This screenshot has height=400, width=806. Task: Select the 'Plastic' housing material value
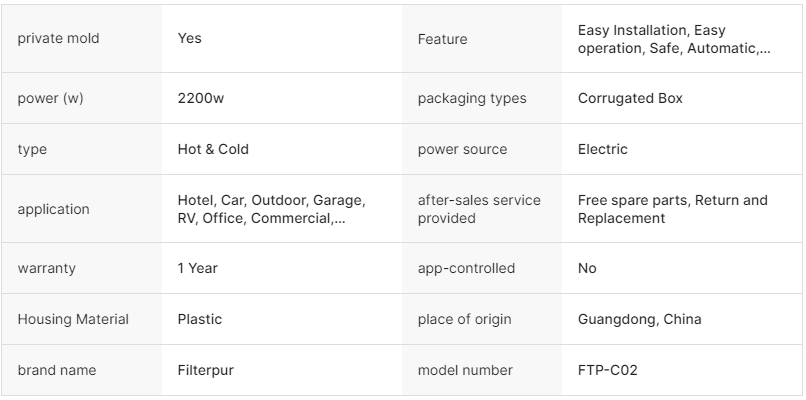tap(200, 319)
